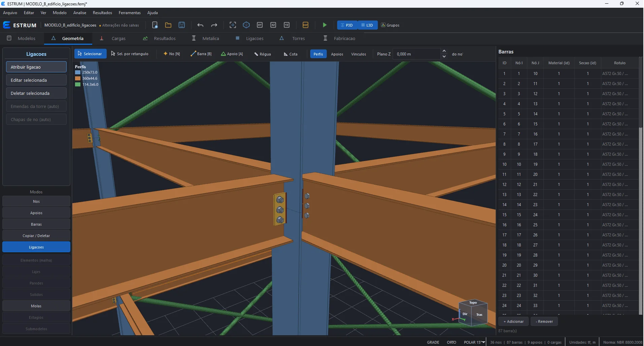Redo the last action

point(214,25)
